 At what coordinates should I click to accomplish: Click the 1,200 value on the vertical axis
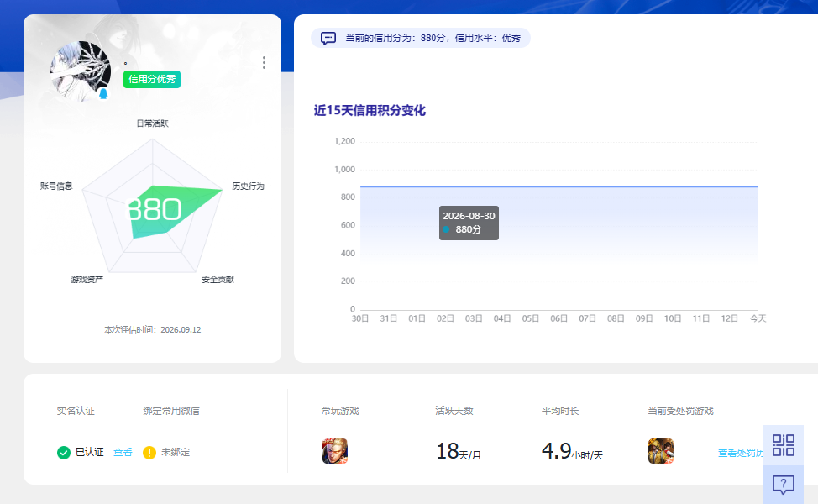(344, 141)
